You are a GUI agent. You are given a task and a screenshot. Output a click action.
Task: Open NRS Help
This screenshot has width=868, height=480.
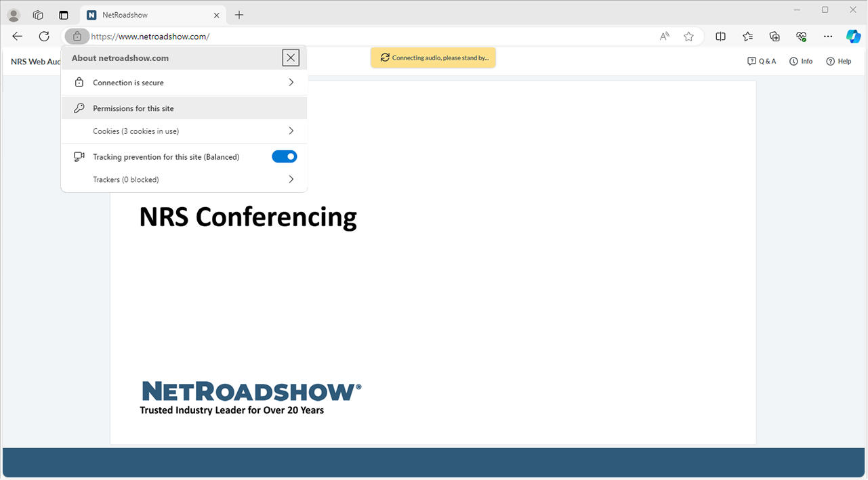click(839, 61)
